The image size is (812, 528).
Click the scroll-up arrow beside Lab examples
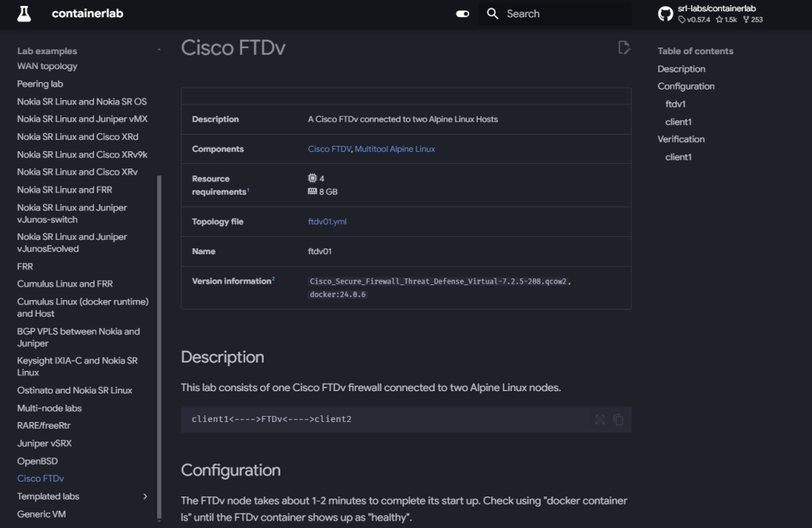[x=159, y=50]
